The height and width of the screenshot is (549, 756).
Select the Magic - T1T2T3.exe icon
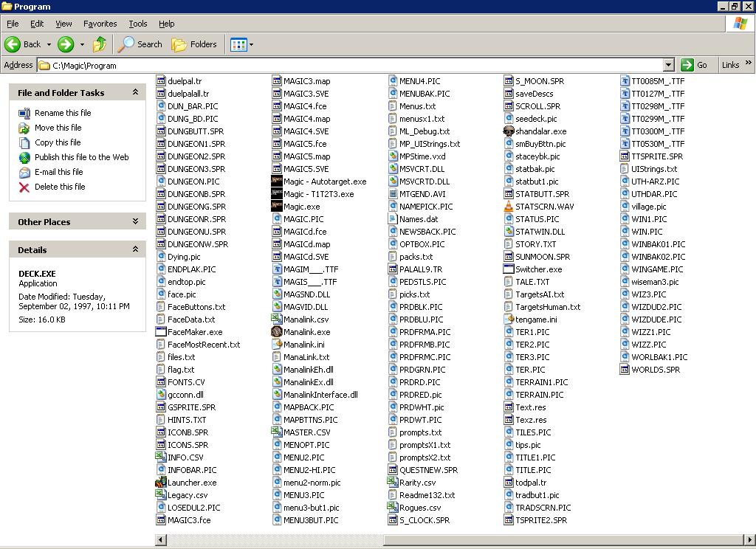click(x=277, y=194)
